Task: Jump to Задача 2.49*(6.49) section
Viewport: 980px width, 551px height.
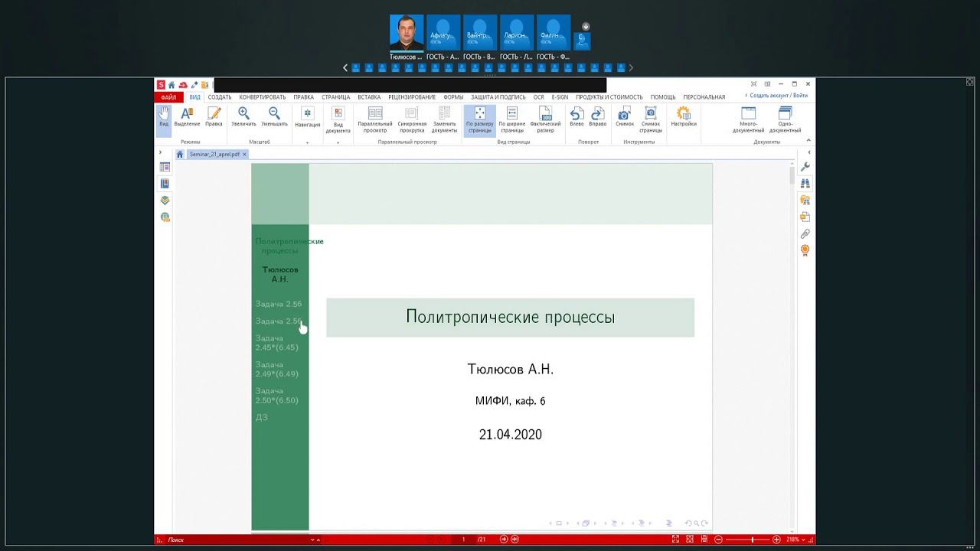Action: [277, 370]
